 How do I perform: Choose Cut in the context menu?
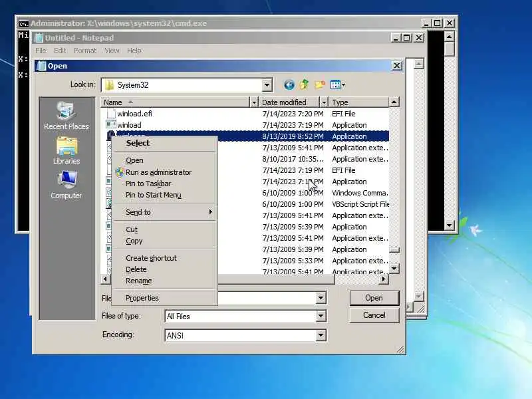coord(164,229)
